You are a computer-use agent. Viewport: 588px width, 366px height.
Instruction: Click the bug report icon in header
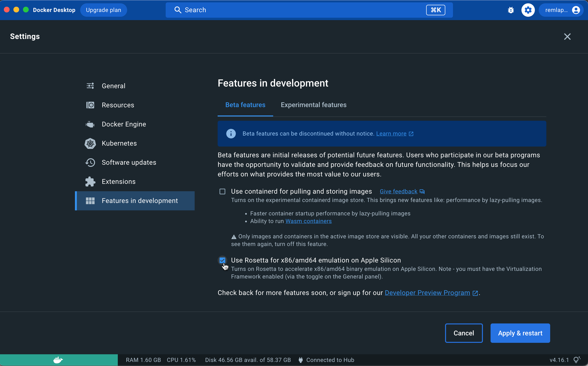(511, 10)
